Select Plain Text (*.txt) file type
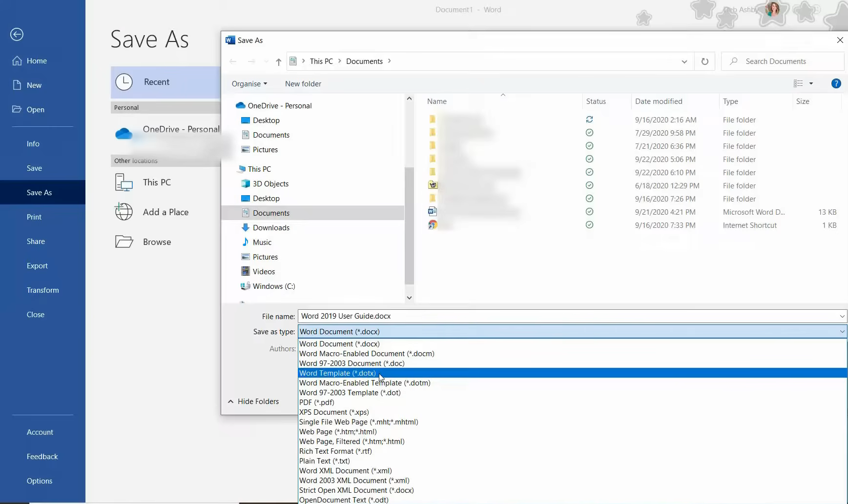This screenshot has width=848, height=504. click(573, 461)
